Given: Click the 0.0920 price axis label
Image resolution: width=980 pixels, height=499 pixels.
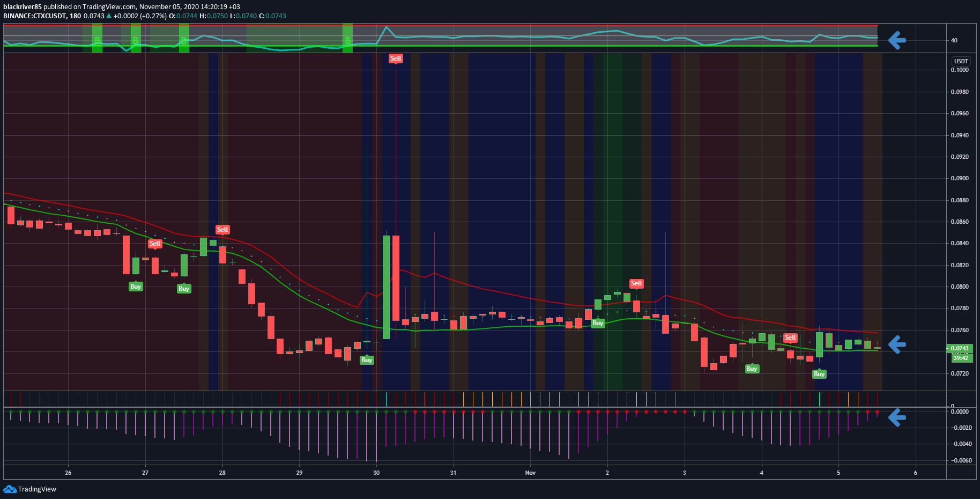Looking at the screenshot, I should tap(960, 157).
